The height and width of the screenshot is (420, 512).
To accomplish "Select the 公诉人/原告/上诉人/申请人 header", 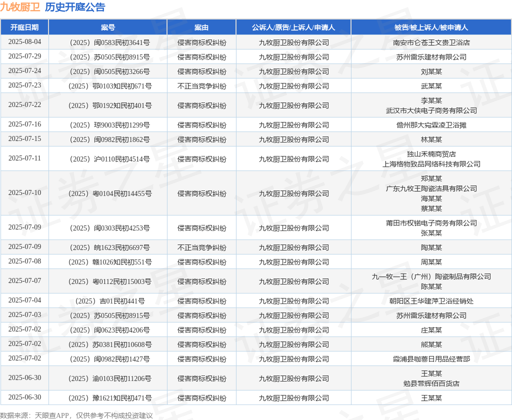I will (293, 27).
